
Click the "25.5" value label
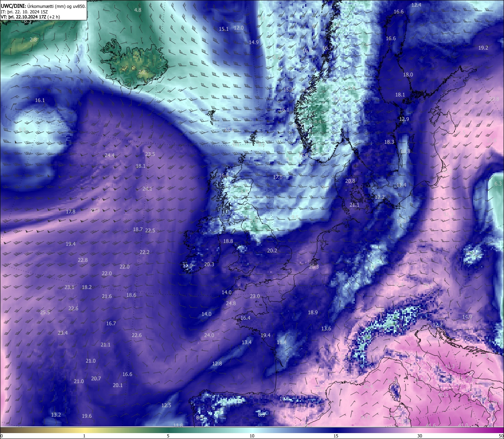(45, 312)
